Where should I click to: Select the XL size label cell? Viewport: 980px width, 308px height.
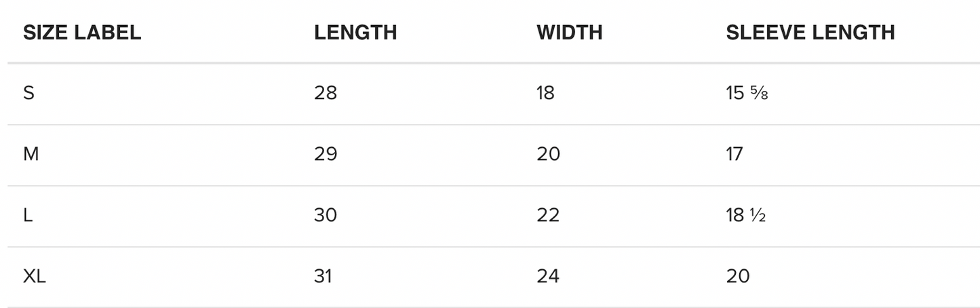[x=35, y=276]
